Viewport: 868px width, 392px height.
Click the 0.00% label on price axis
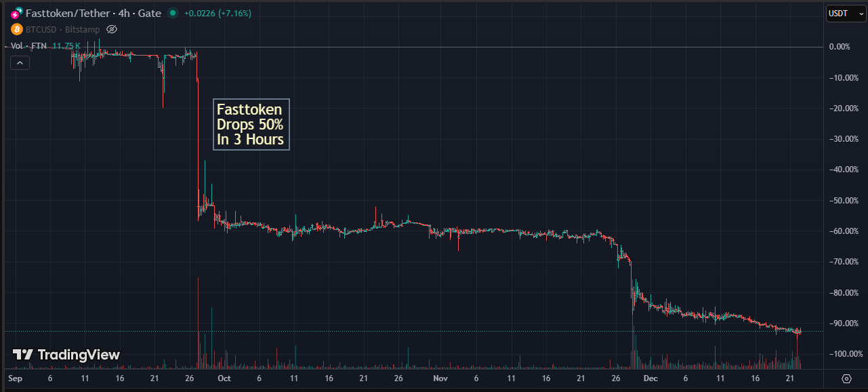[840, 47]
